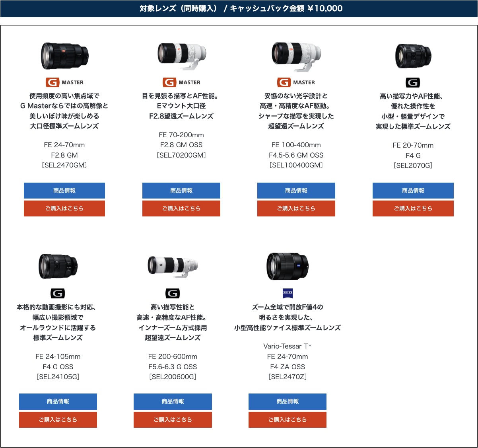Open the Vario-Tessar FE 24-70mm ZA lens image
This screenshot has height=448, width=478.
288,266
